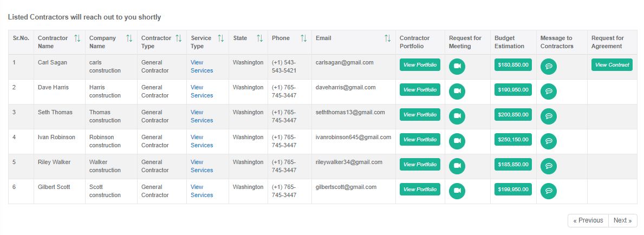Image resolution: width=644 pixels, height=235 pixels.
Task: Click video meeting icon for Dave Harris
Action: point(457,91)
